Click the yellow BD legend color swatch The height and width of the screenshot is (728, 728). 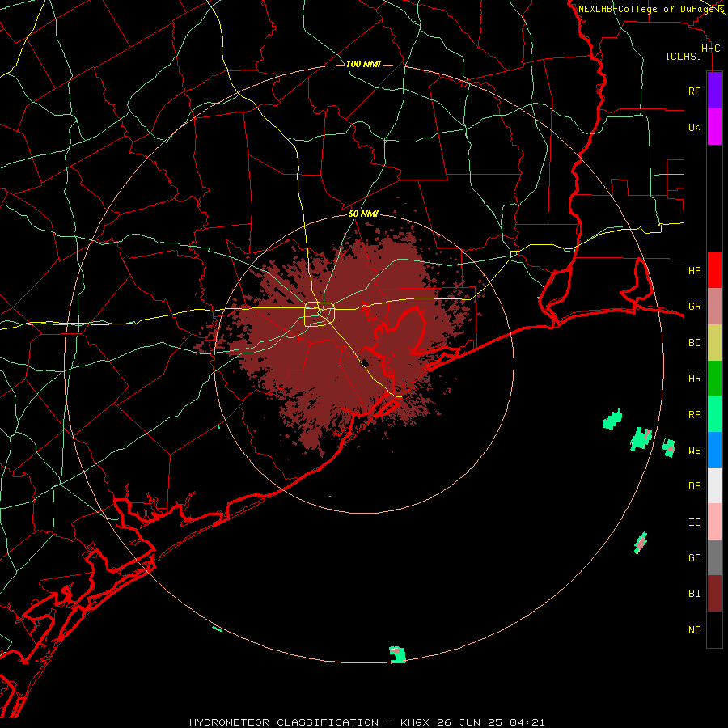[714, 343]
